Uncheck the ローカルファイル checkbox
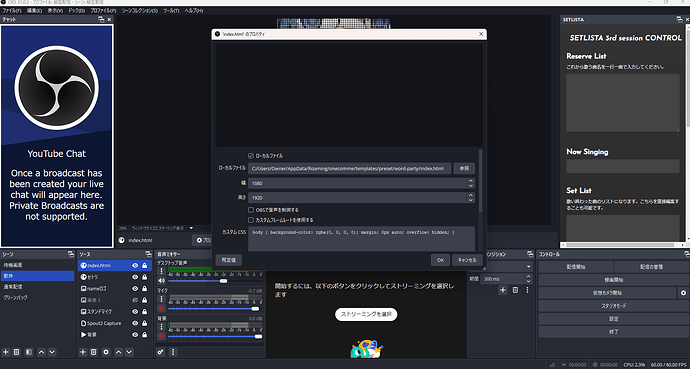 pyautogui.click(x=251, y=156)
